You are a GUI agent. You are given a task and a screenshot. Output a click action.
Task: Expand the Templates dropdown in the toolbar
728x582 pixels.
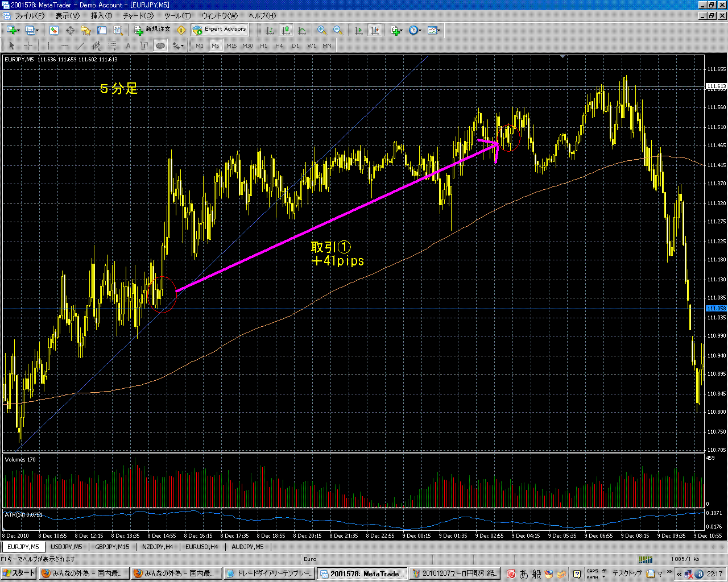pyautogui.click(x=439, y=30)
